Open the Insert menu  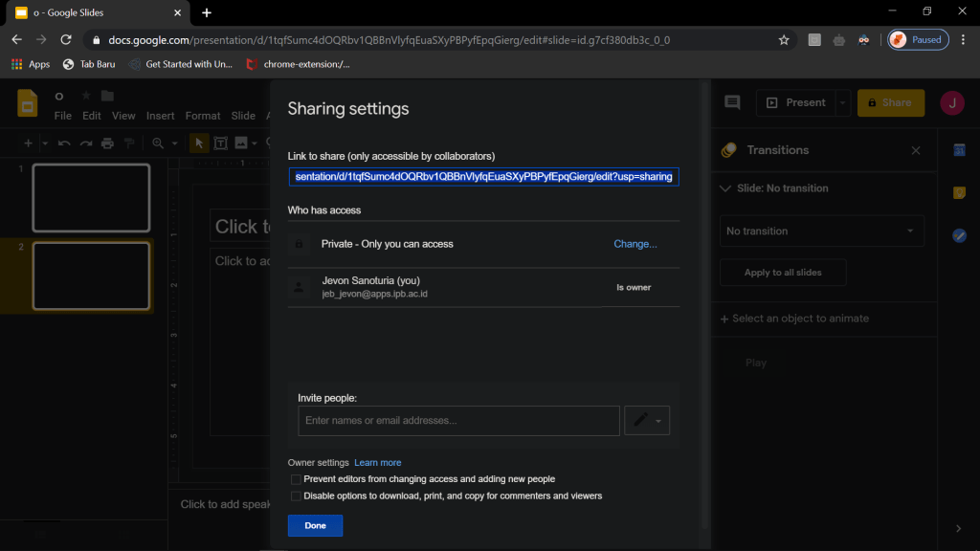[160, 116]
